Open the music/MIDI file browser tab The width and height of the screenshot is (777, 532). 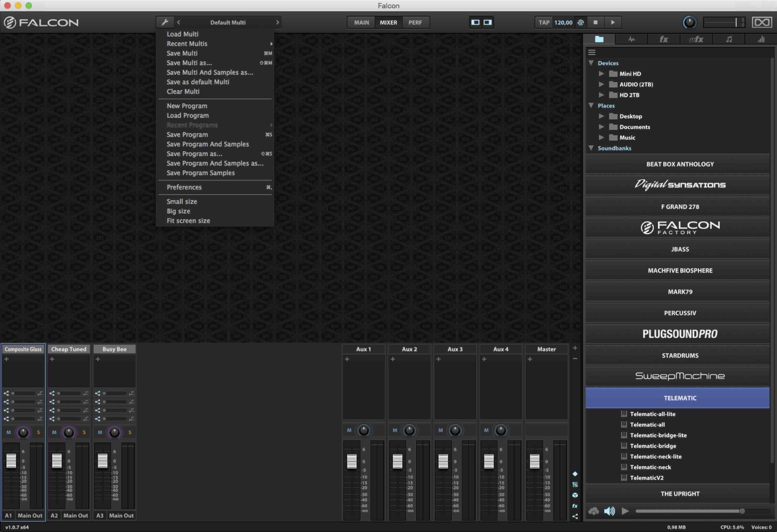click(x=729, y=39)
